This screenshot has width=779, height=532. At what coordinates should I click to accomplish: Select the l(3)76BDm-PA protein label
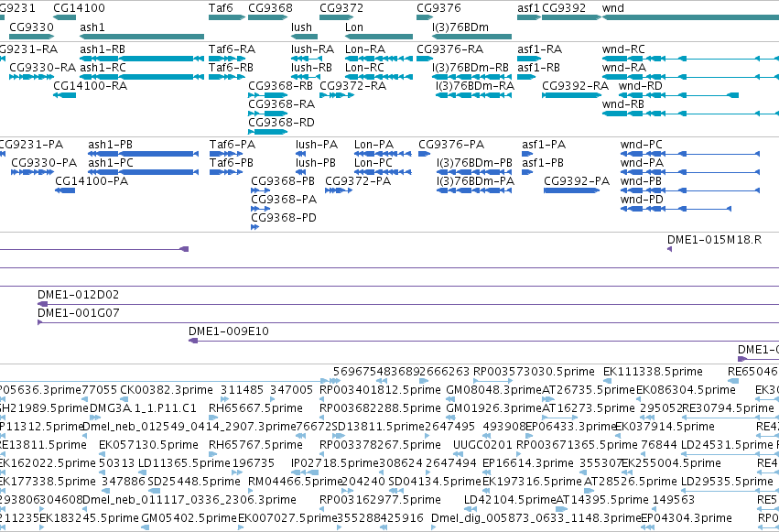click(475, 181)
